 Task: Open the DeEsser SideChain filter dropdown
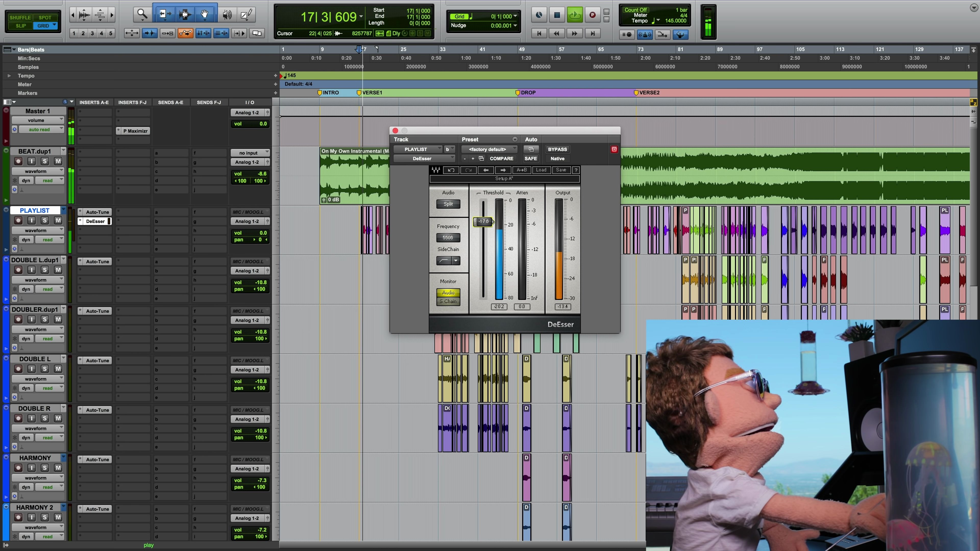tap(455, 260)
